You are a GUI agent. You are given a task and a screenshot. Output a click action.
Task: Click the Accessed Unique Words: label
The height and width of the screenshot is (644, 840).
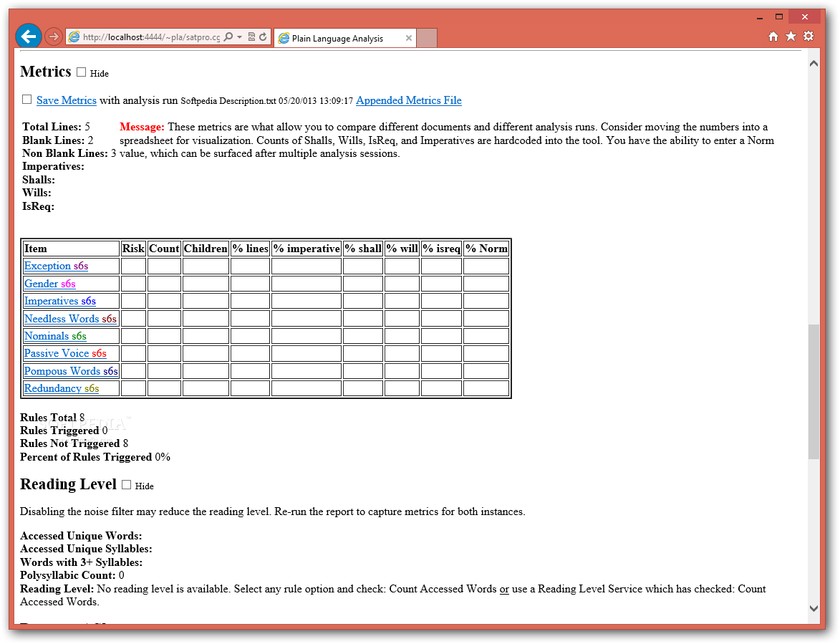coord(81,536)
